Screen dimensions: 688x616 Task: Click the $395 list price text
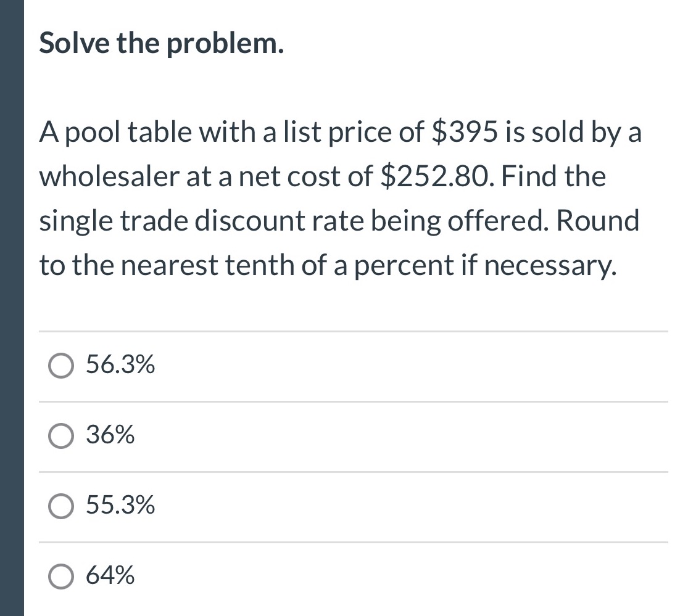click(465, 133)
